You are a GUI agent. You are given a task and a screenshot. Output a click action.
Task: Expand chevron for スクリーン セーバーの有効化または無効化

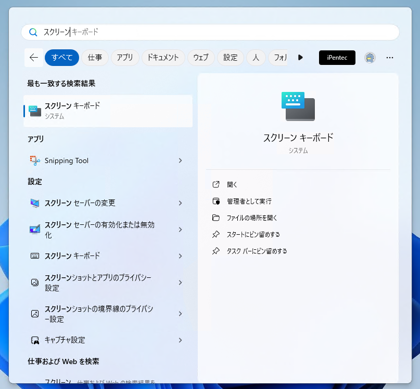[x=180, y=230]
